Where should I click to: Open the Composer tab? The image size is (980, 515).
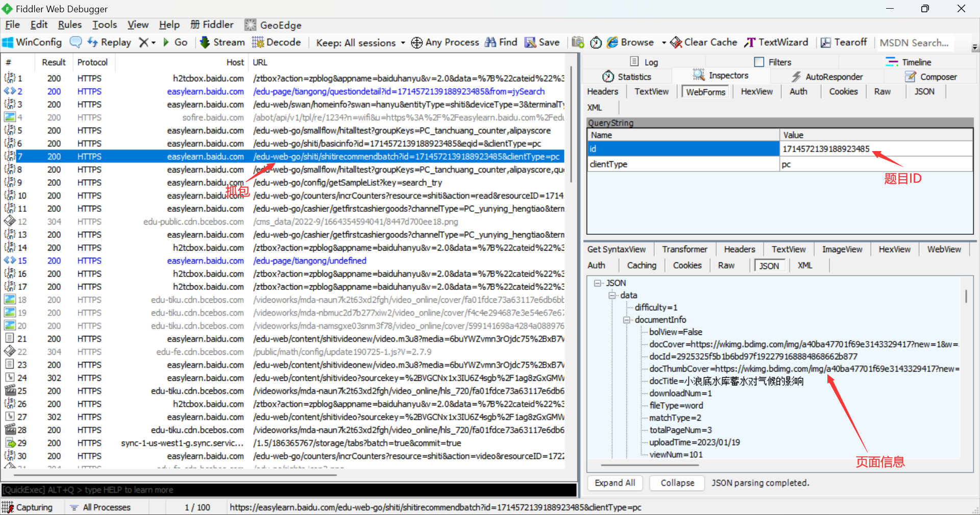pos(931,77)
